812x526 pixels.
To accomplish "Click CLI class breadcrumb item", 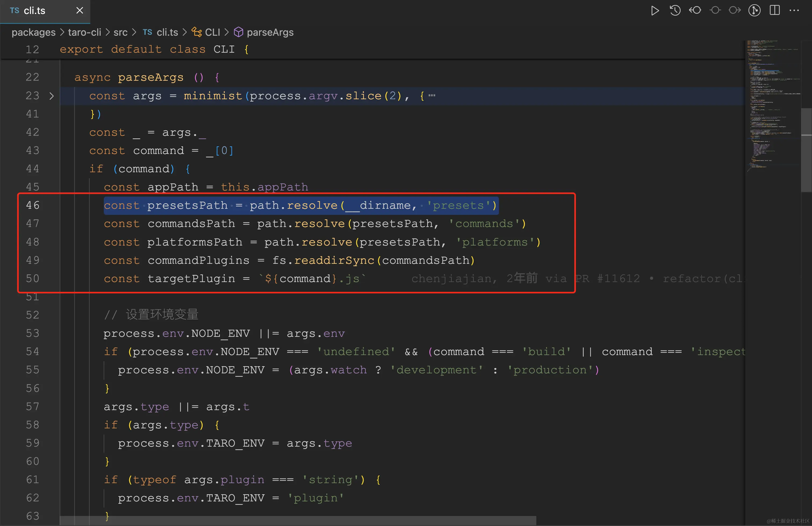I will 212,32.
